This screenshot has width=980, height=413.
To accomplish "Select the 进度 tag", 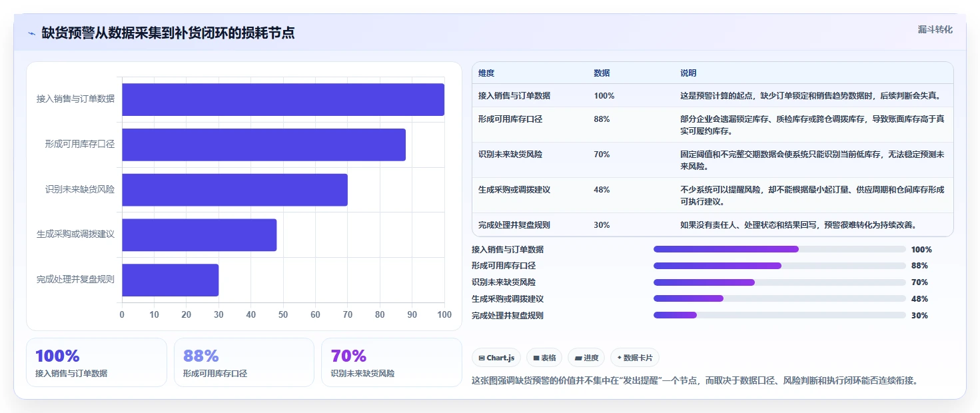I will pyautogui.click(x=587, y=358).
